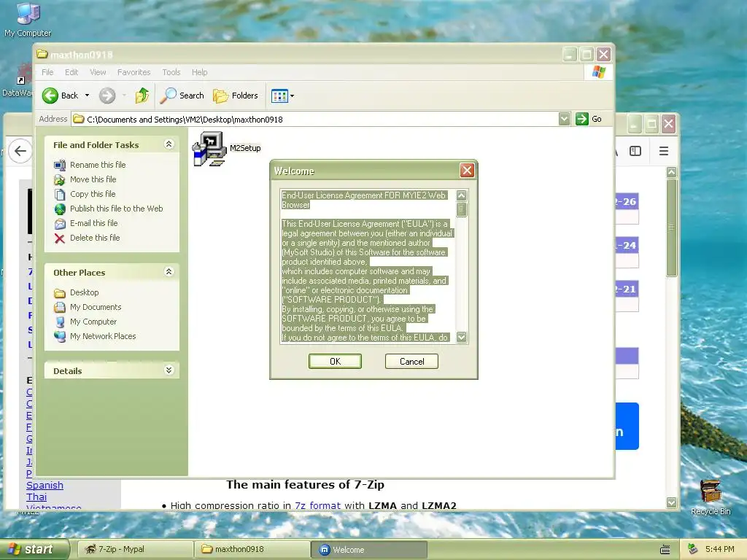Click the green Back arrow icon in Explorer

(50, 96)
